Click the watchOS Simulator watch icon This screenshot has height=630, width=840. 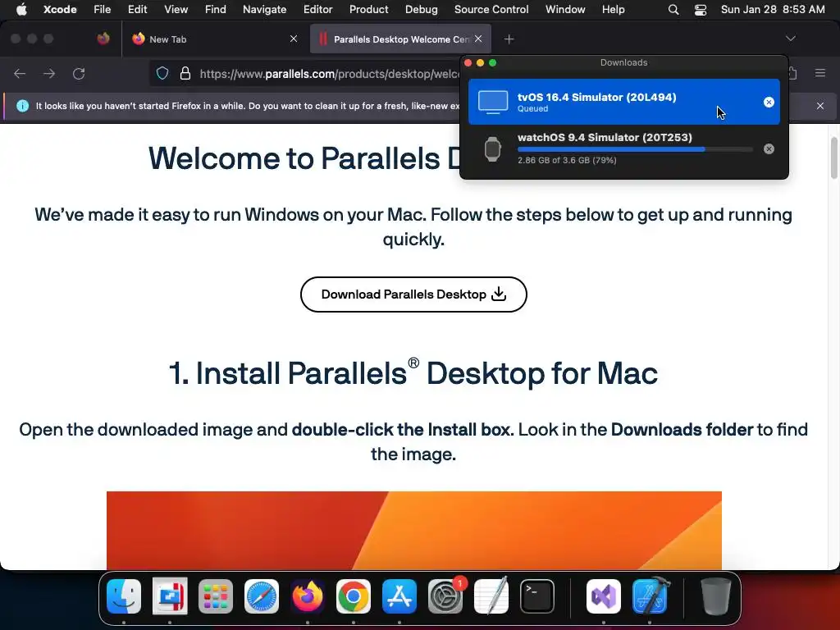[x=492, y=149]
